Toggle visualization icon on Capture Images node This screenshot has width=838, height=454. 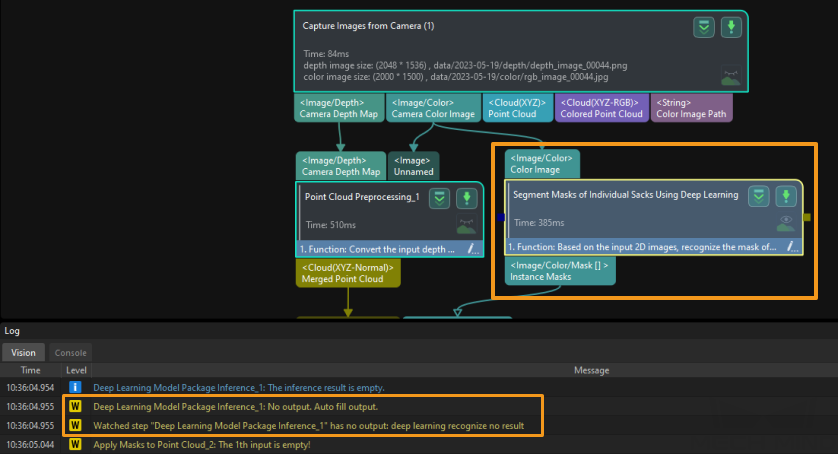click(731, 77)
